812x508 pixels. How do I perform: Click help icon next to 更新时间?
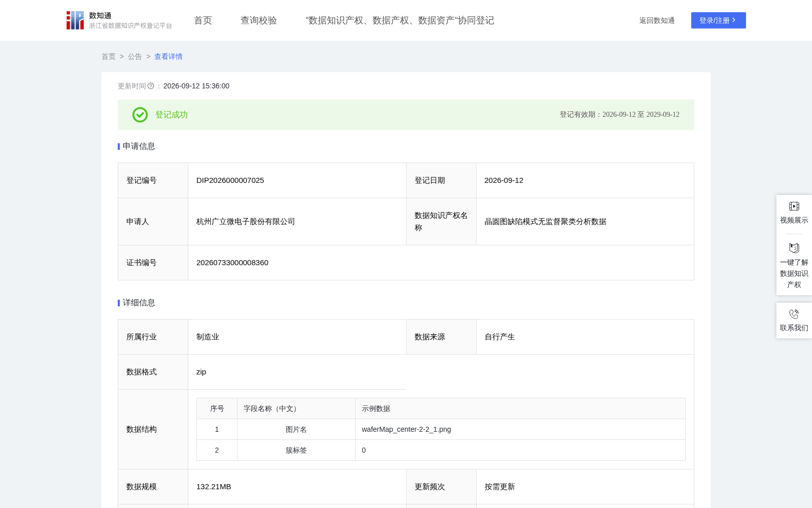pyautogui.click(x=151, y=86)
